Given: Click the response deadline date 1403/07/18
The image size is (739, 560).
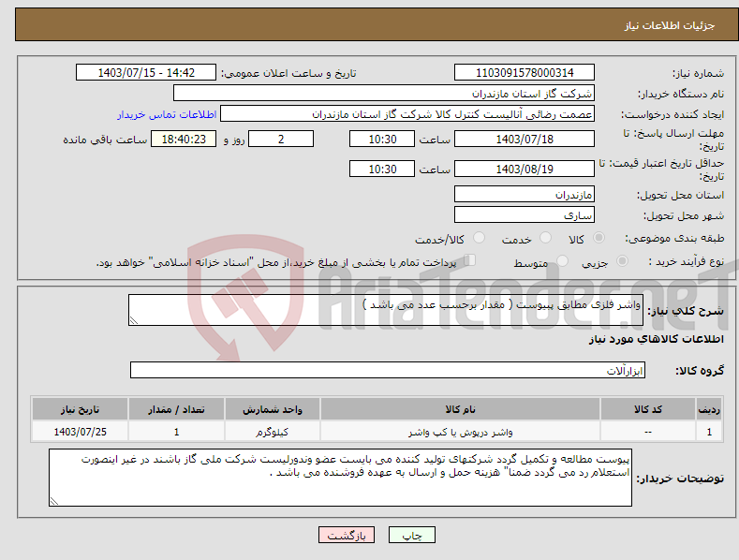Looking at the screenshot, I should [525, 139].
